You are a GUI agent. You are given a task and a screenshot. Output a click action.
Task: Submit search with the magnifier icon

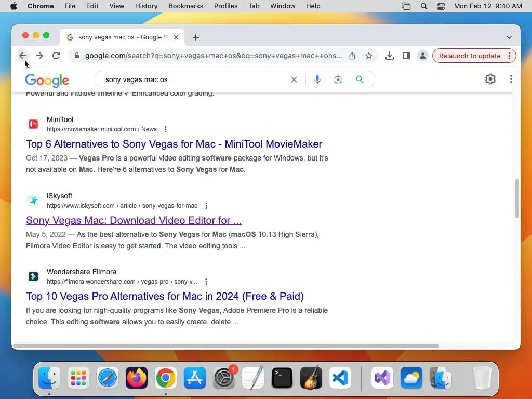coord(360,79)
